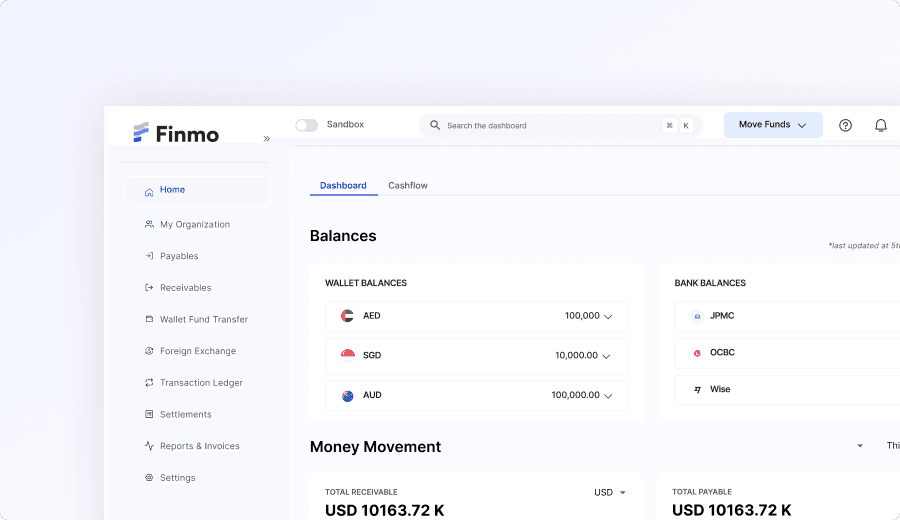Image resolution: width=900 pixels, height=520 pixels.
Task: Click Total Receivable USD 10163.72 K value
Action: point(385,510)
